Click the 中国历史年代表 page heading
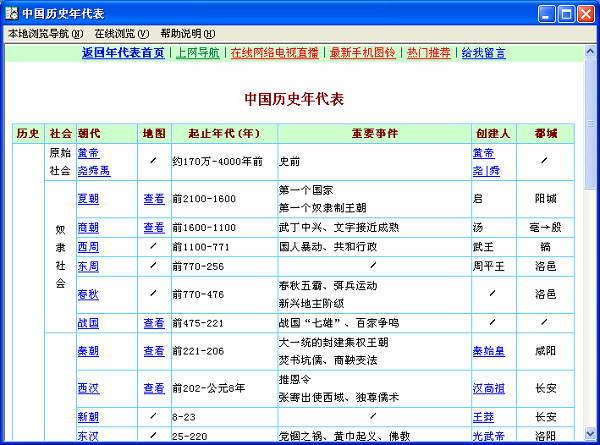 [x=294, y=99]
